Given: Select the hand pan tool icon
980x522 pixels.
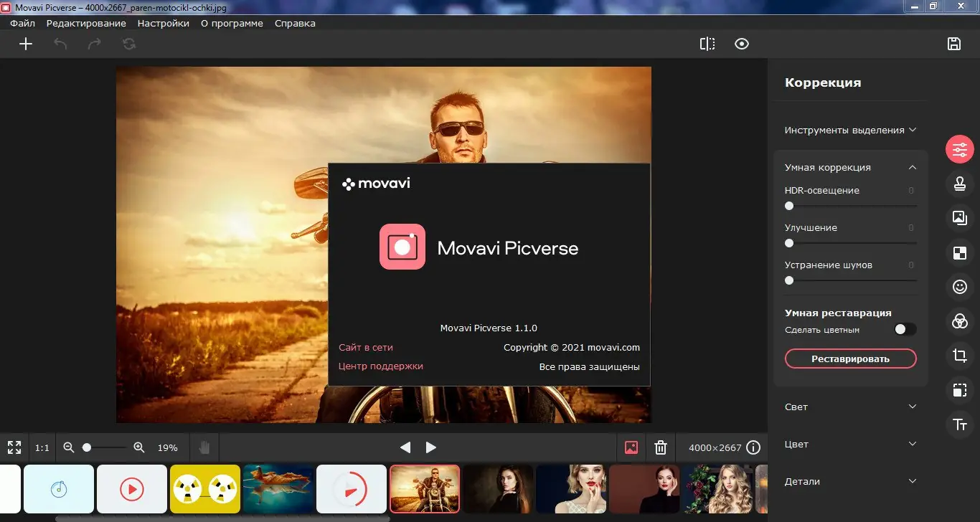Looking at the screenshot, I should (x=204, y=447).
